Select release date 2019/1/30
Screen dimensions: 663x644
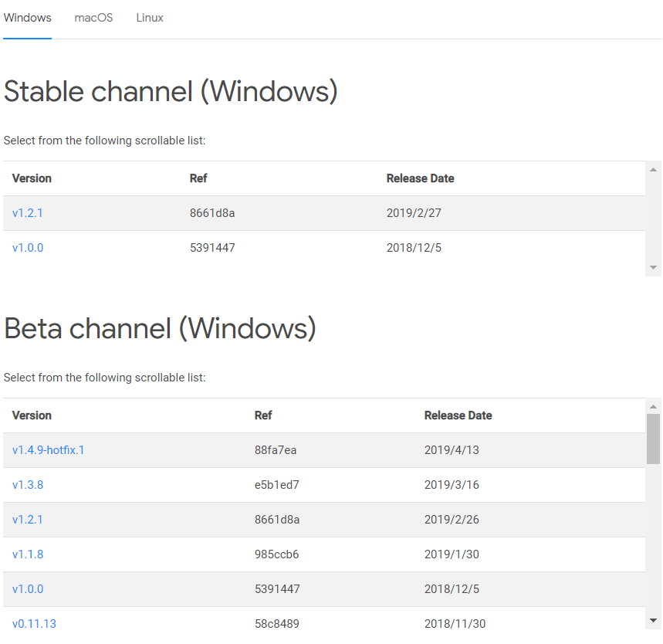click(452, 554)
